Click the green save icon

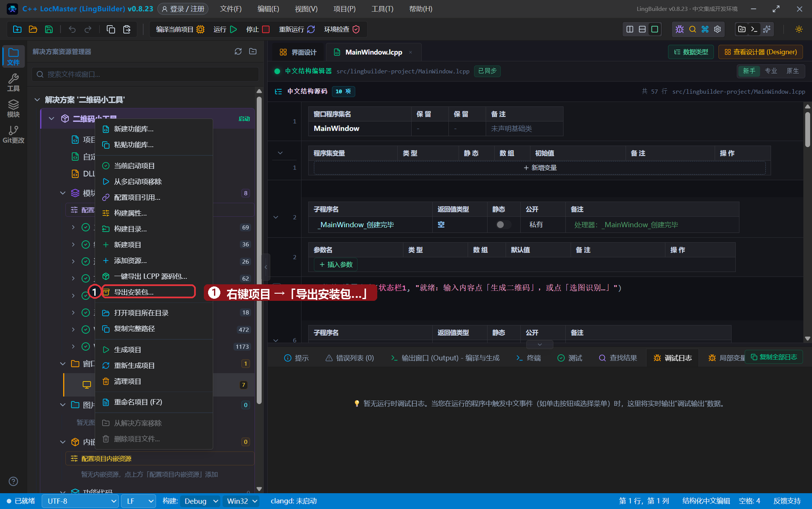click(x=49, y=29)
